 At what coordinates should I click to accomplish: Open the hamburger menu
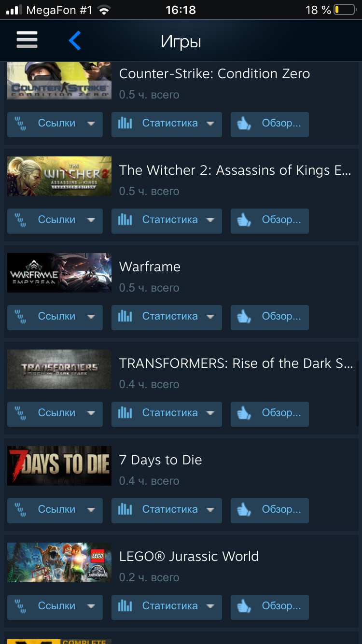click(x=27, y=41)
